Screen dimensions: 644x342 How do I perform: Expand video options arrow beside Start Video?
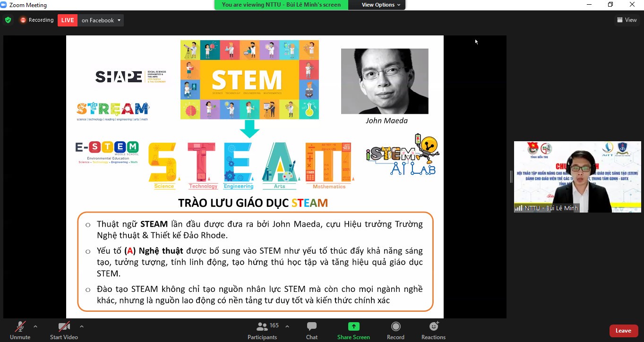(x=82, y=326)
